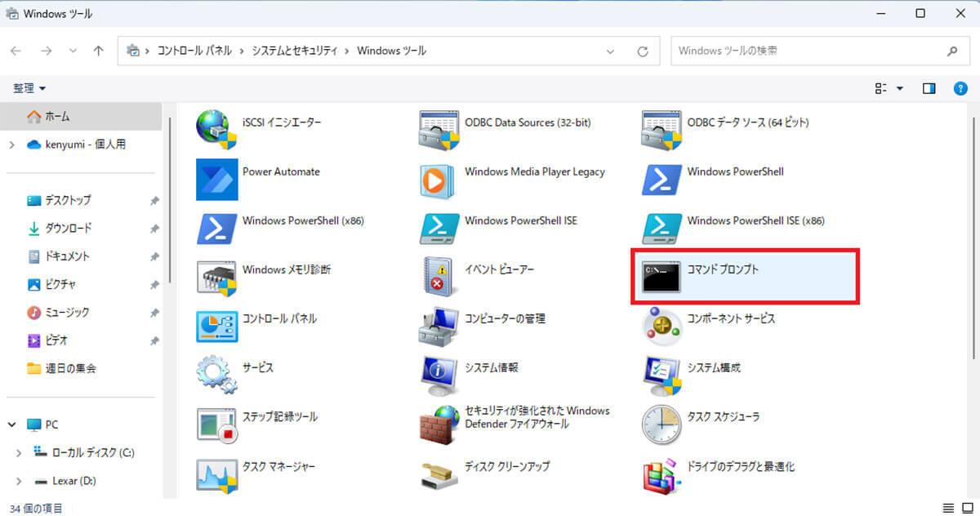Open the 整理 menu
This screenshot has height=516, width=980.
coord(29,87)
